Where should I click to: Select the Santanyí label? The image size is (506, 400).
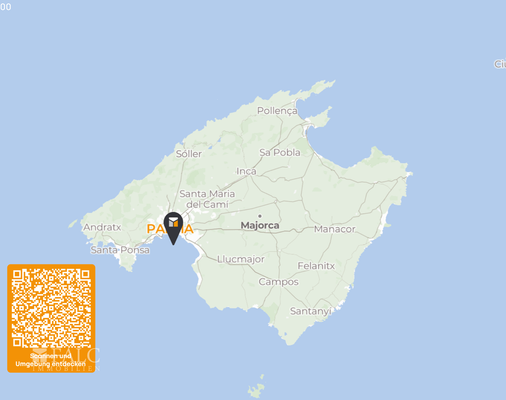pos(311,311)
